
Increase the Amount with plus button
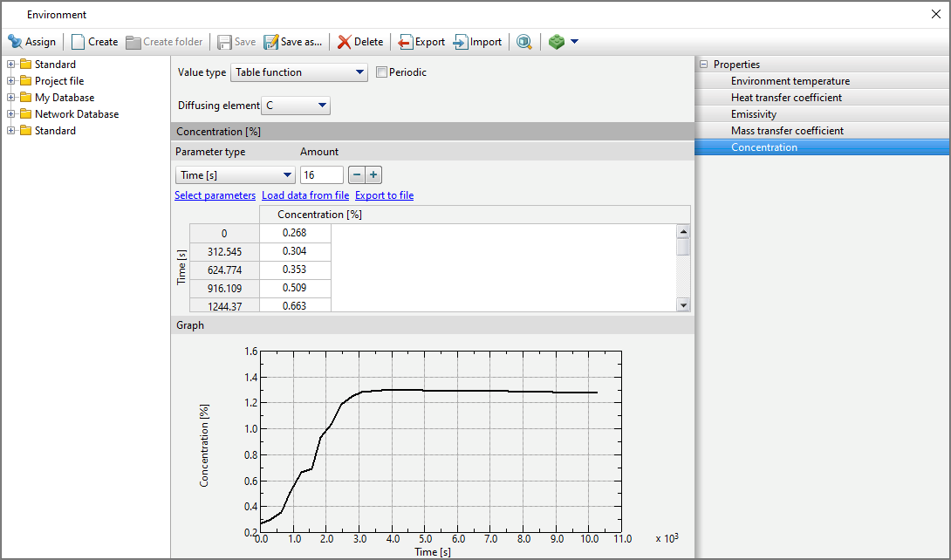pyautogui.click(x=373, y=175)
